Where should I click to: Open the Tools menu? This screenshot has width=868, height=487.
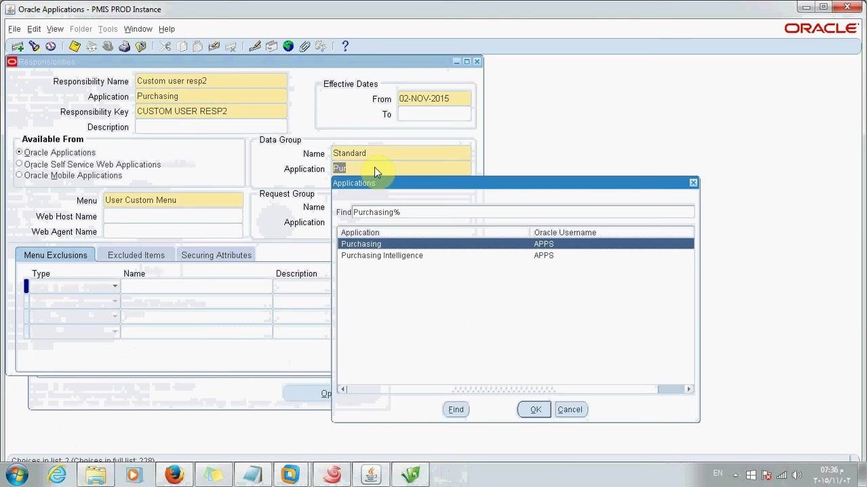point(108,29)
